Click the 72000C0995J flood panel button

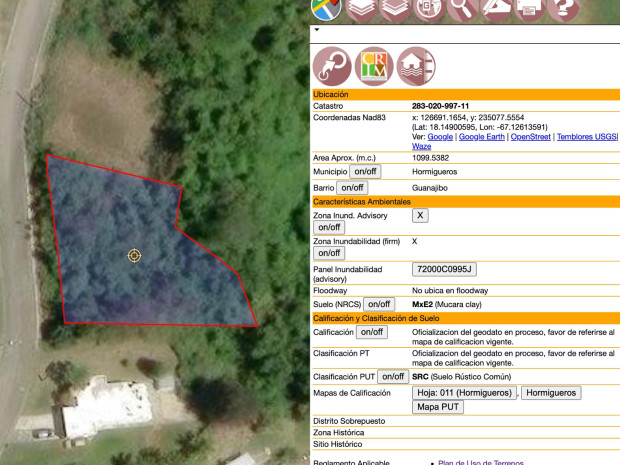[x=444, y=269]
